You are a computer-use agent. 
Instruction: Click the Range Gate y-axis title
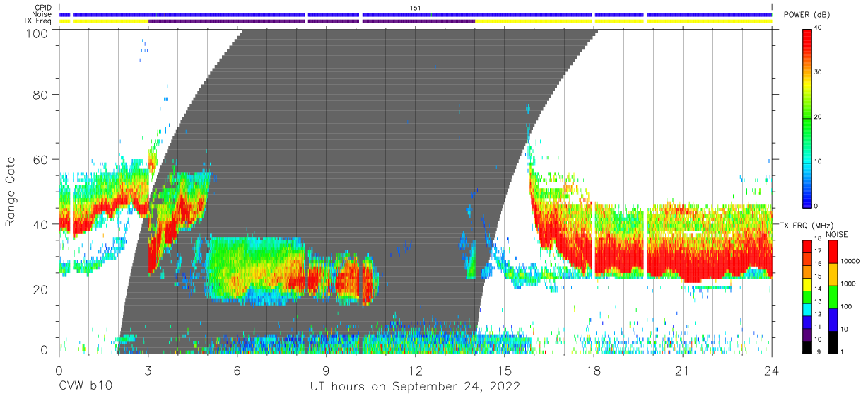click(11, 192)
